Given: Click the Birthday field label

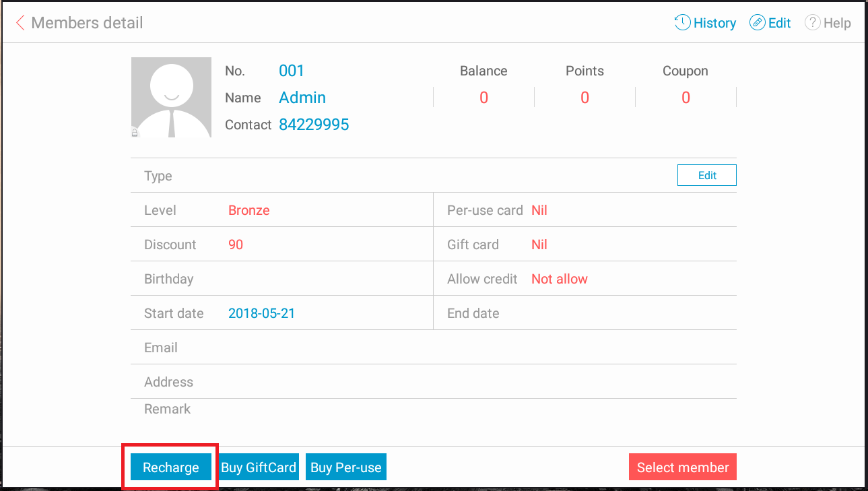Looking at the screenshot, I should (168, 279).
